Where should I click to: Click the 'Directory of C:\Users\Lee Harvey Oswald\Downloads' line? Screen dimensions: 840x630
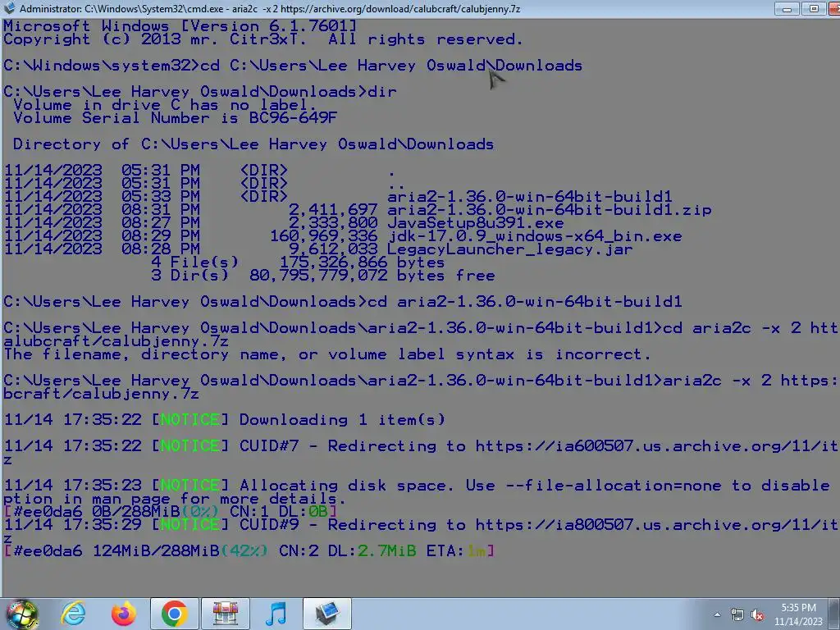pyautogui.click(x=253, y=144)
